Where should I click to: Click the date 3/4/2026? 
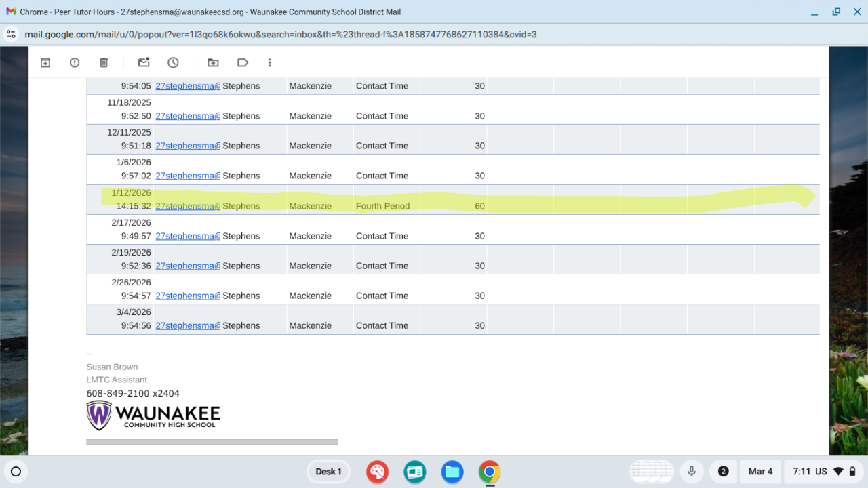point(134,312)
